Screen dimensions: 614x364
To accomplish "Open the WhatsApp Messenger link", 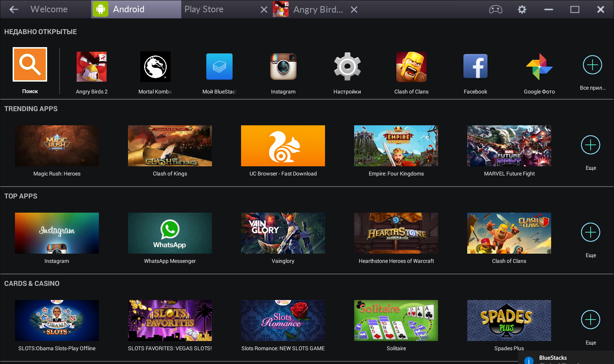I will pos(170,261).
